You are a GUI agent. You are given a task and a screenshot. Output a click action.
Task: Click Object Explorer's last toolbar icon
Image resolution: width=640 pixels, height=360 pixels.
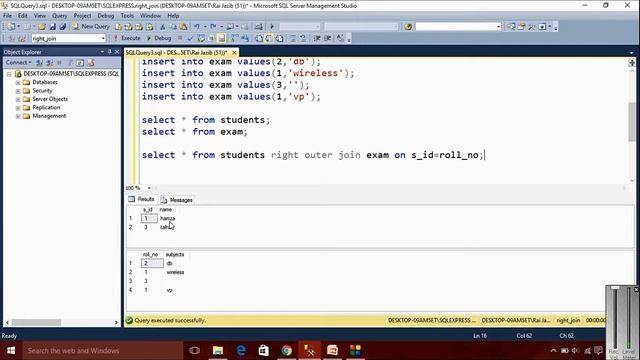[x=91, y=62]
